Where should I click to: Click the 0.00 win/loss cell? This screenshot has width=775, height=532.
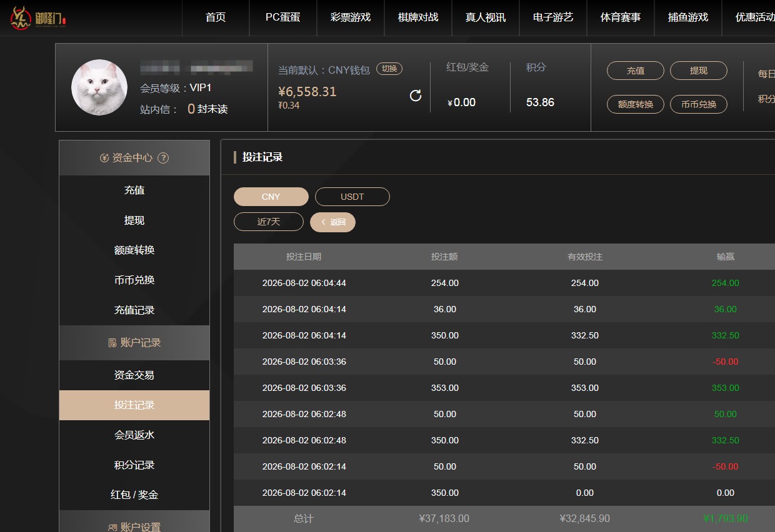click(726, 493)
